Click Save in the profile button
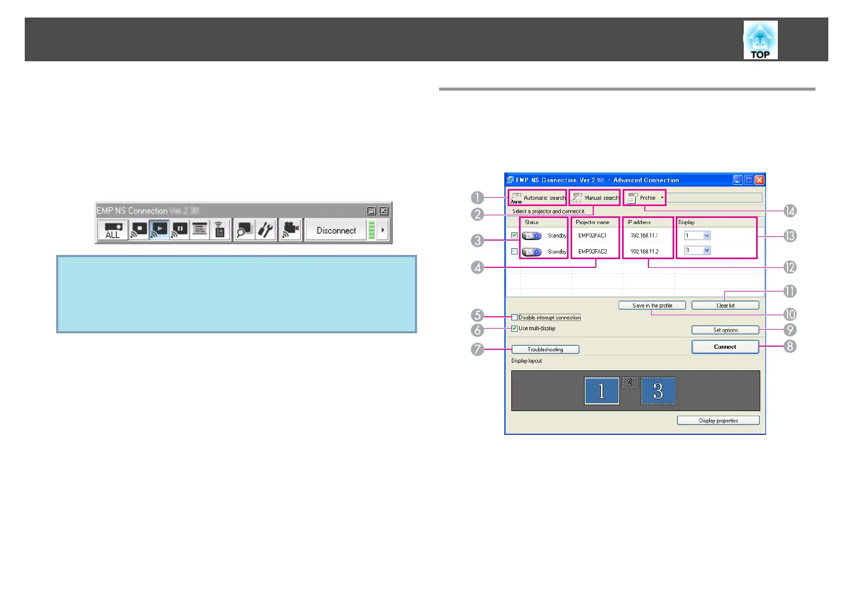This screenshot has width=868, height=613. [x=652, y=305]
